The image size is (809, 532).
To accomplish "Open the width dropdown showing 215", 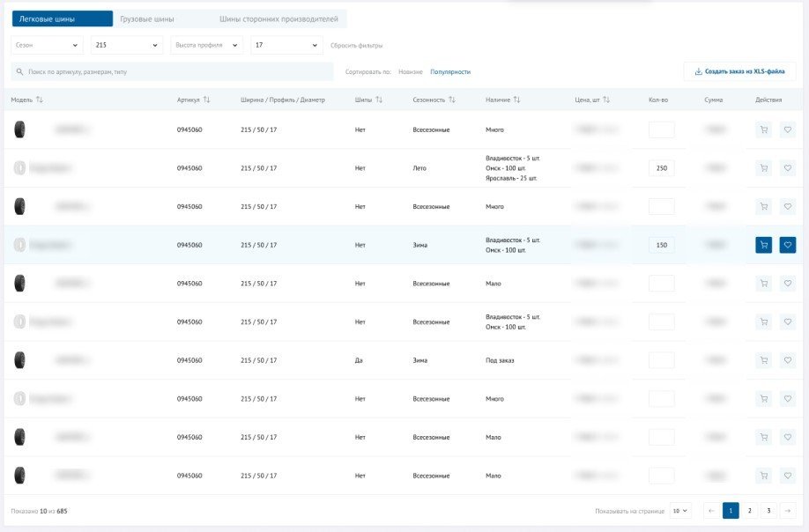I will point(126,45).
